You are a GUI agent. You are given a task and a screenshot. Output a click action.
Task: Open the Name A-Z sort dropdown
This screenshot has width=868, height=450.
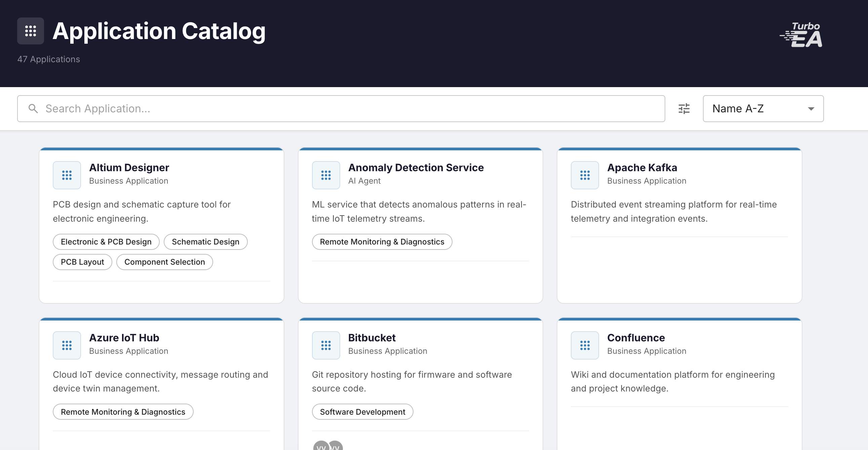762,108
